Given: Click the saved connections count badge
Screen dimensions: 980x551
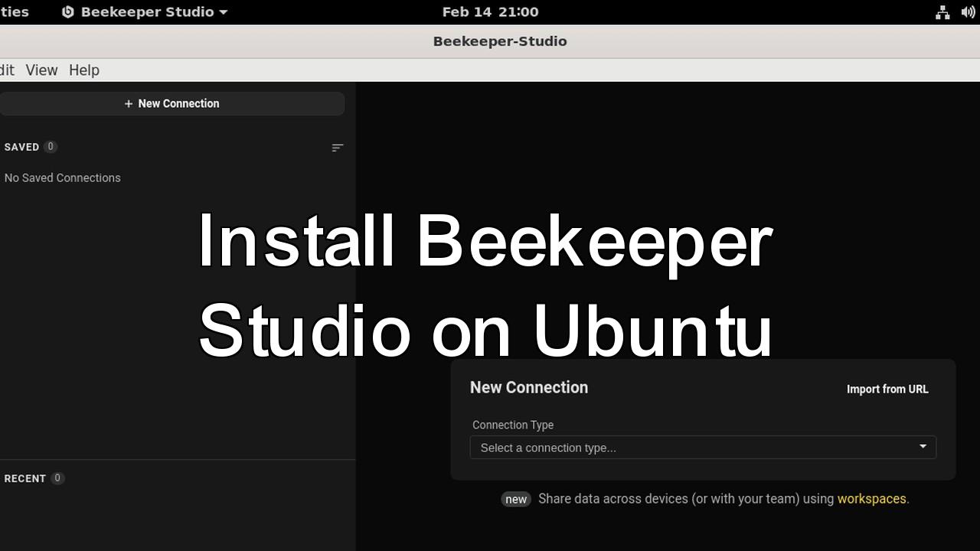Looking at the screenshot, I should [51, 147].
